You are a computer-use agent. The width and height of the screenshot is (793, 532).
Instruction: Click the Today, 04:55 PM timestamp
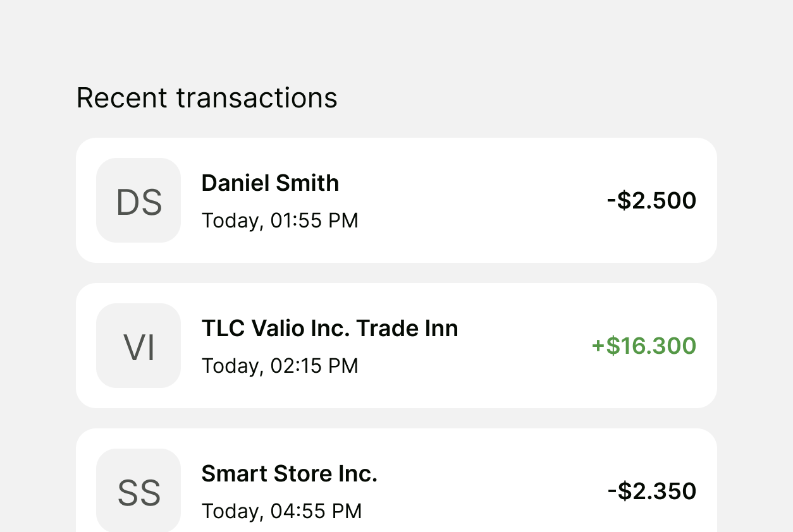281,511
